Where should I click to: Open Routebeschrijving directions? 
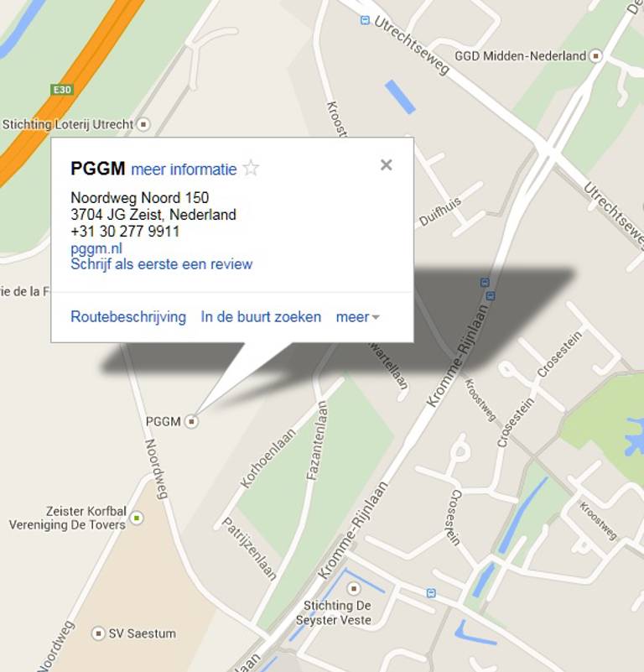point(128,317)
